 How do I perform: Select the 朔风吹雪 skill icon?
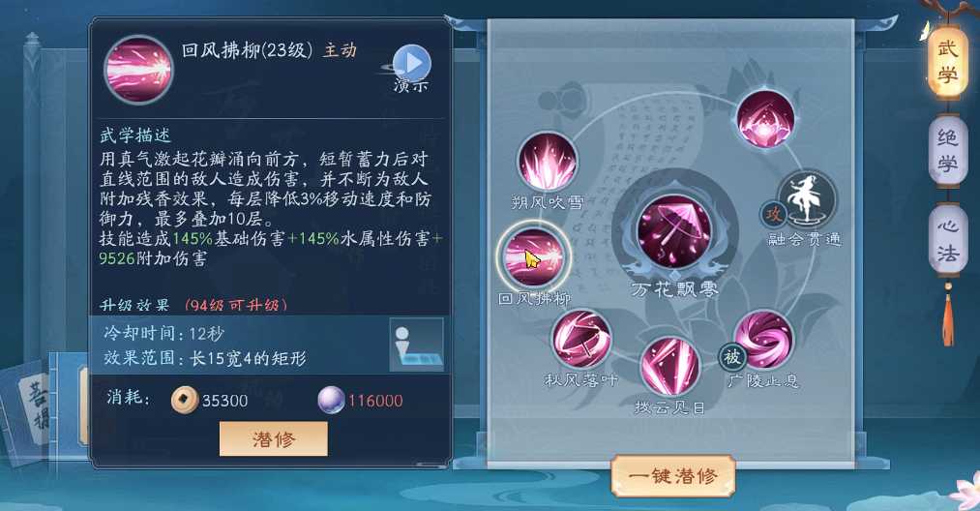pos(547,162)
